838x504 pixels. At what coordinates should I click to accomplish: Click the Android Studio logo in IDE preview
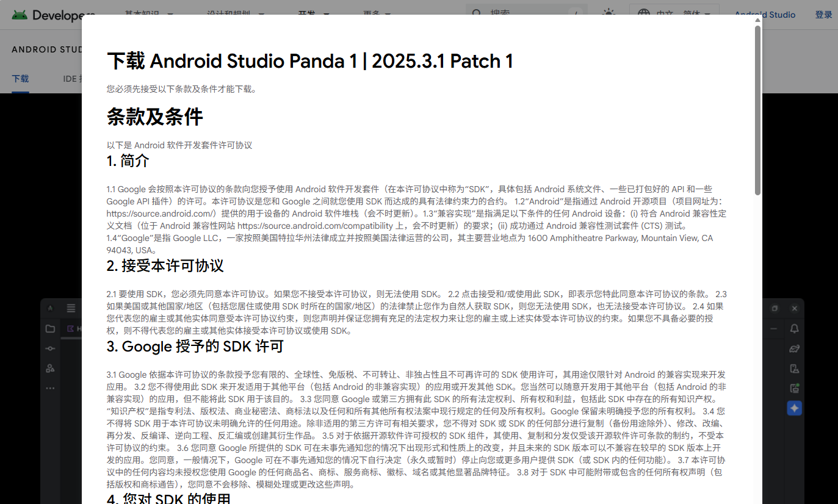(50, 308)
